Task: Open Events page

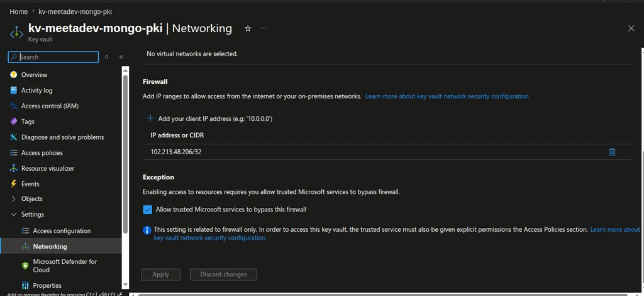Action: (x=30, y=184)
